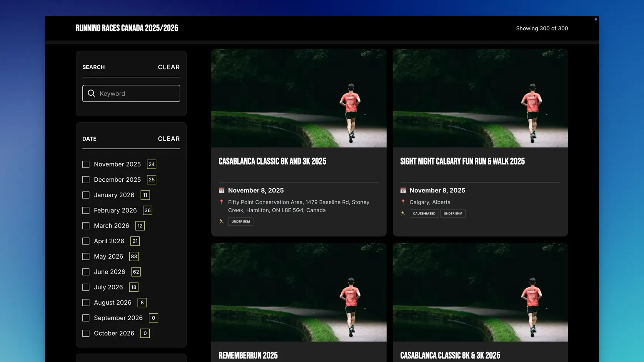Click runner icon beside the Casablanca Classic 8K and 3K tag
The height and width of the screenshot is (362, 644).
click(222, 221)
